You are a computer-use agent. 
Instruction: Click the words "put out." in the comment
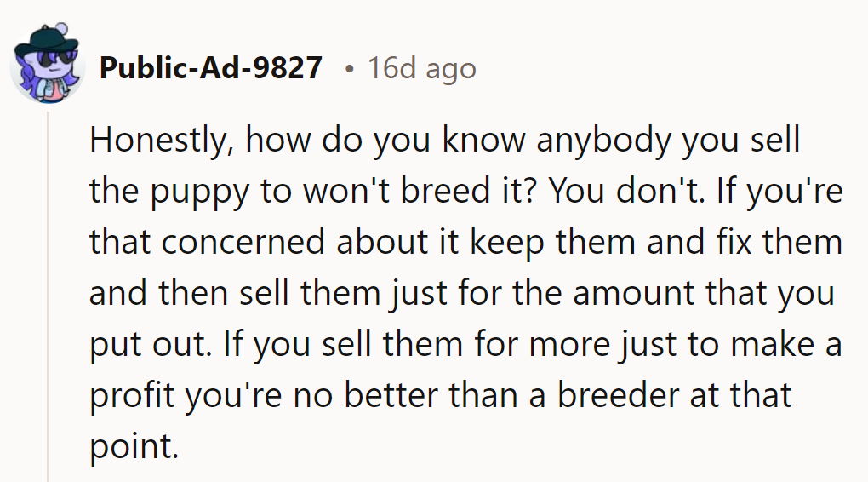click(x=151, y=345)
